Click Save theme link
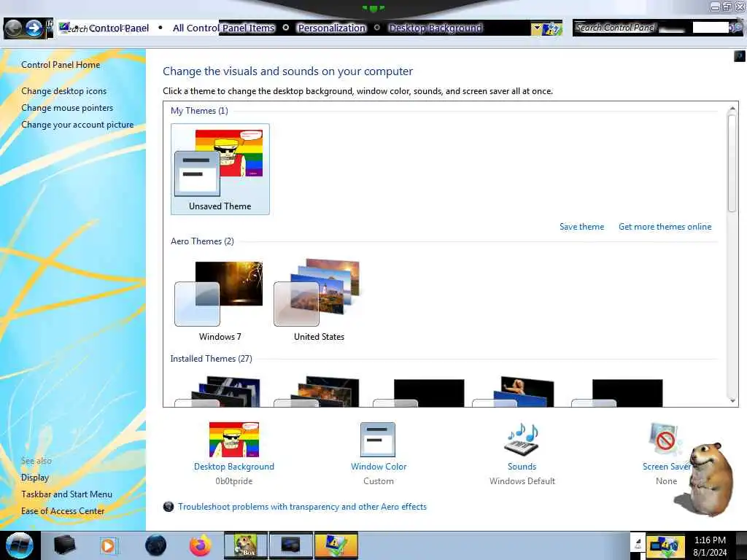 581,227
